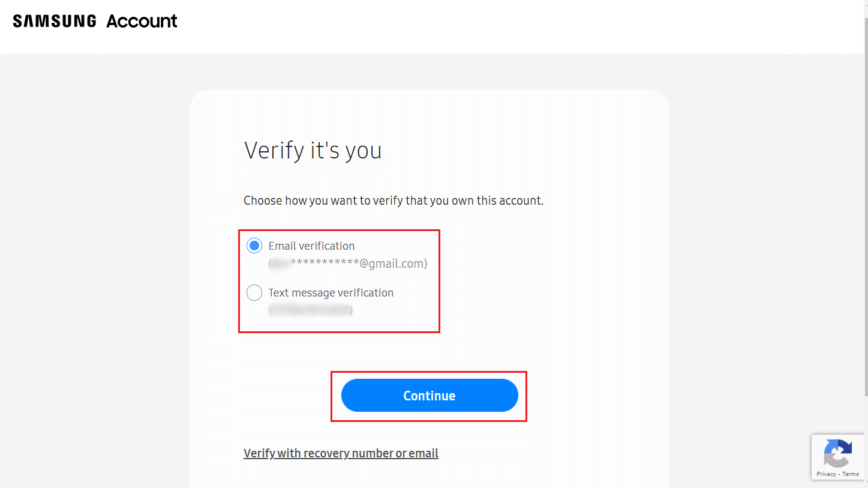
Task: Open Verify with recovery number or email
Action: coord(340,453)
